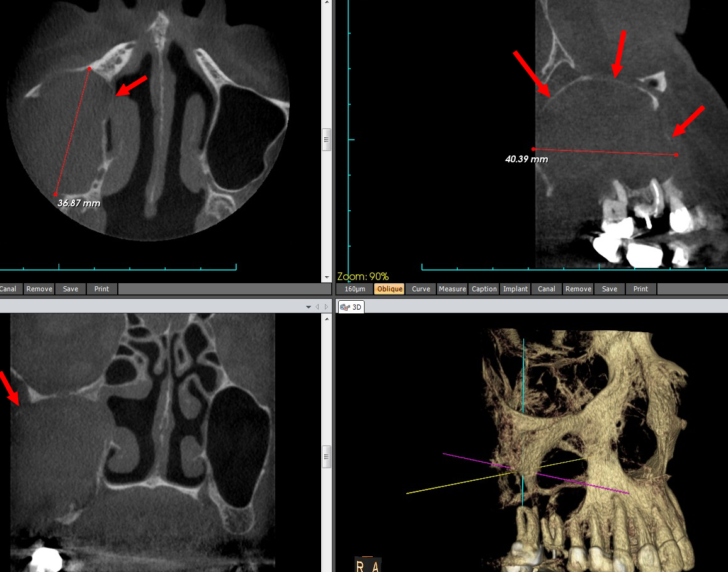Screen dimensions: 728x572
Task: Activate the Measure tool in the right toolbar
Action: tap(452, 289)
